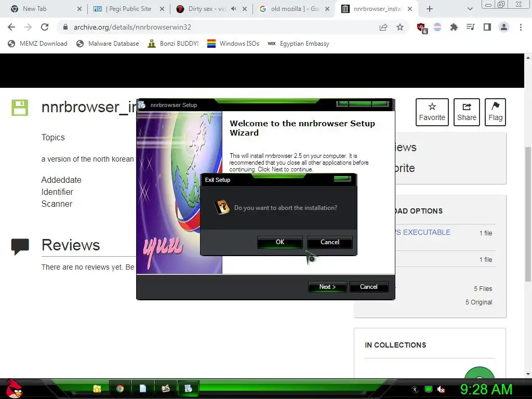Screen dimensions: 532x399
Task: Open a new tab with plus button
Action: [x=430, y=9]
